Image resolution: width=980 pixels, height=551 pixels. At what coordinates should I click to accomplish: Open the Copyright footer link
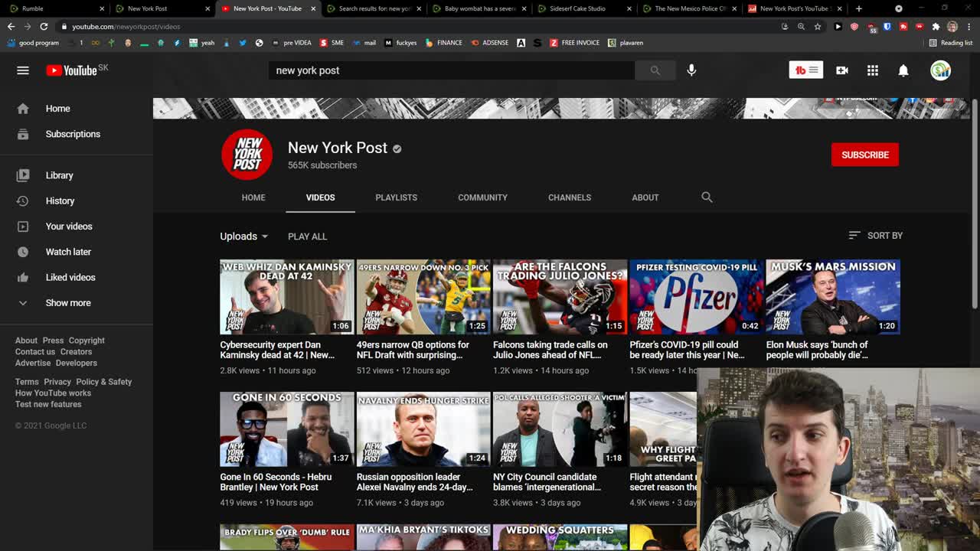tap(87, 341)
